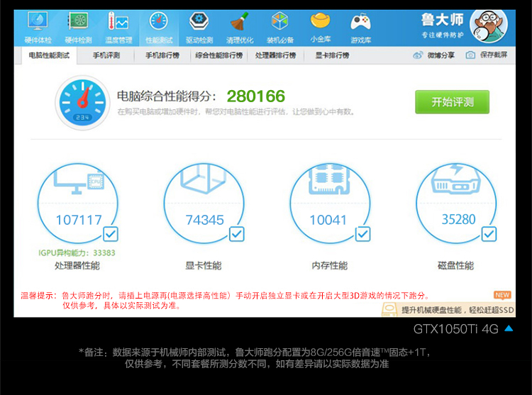This screenshot has width=532, height=395.
Task: Click the orange NEW badge
Action: coord(502,295)
